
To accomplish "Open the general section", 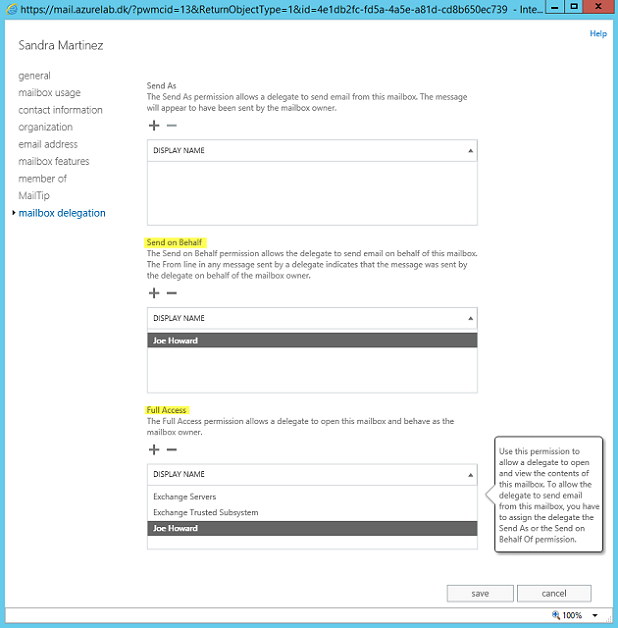I will [34, 76].
